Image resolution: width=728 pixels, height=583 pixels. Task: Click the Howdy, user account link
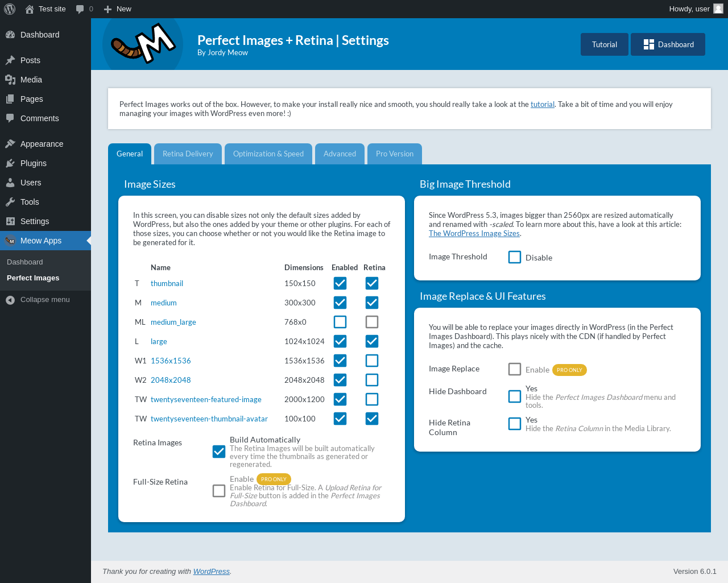[696, 9]
